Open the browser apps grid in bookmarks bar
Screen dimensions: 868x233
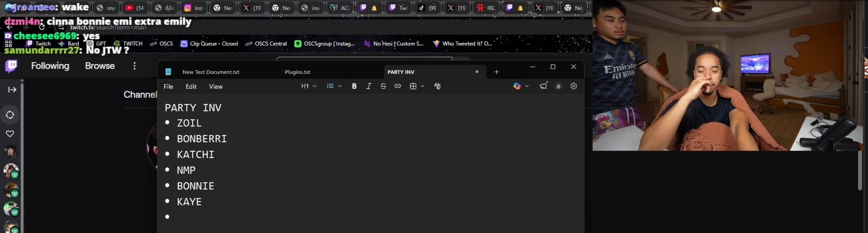tap(8, 43)
